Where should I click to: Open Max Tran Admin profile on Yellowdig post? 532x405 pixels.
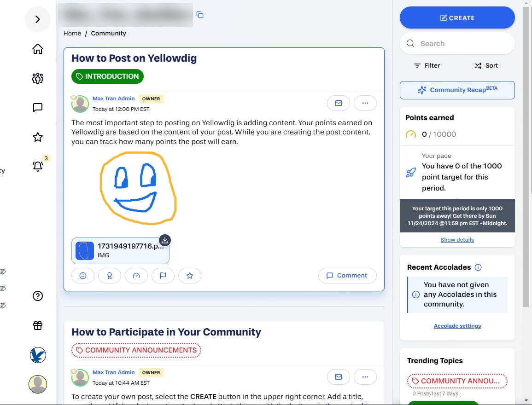tap(114, 98)
